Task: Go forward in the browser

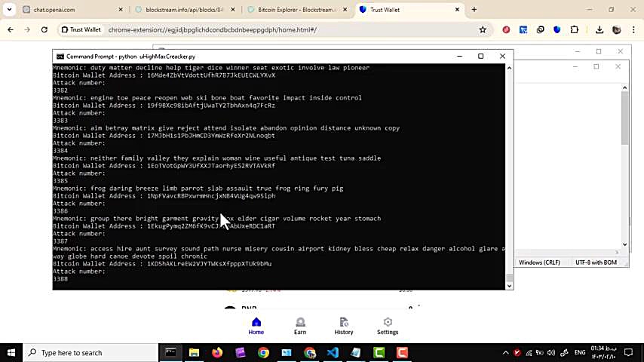Action: pos(27,29)
